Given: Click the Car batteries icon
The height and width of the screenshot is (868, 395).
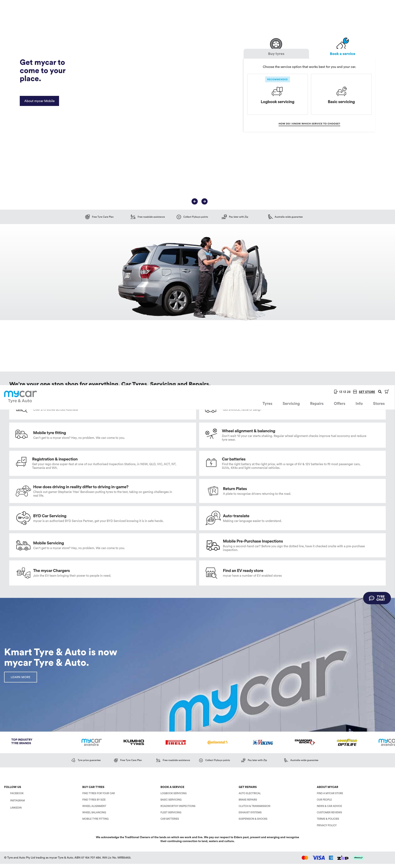Looking at the screenshot, I should click(211, 463).
